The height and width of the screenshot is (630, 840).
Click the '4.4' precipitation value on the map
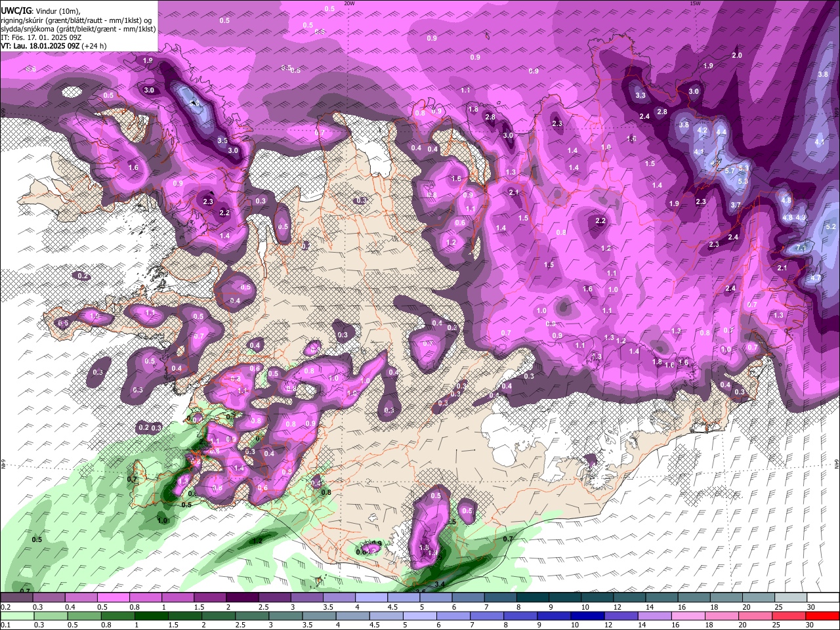721,132
